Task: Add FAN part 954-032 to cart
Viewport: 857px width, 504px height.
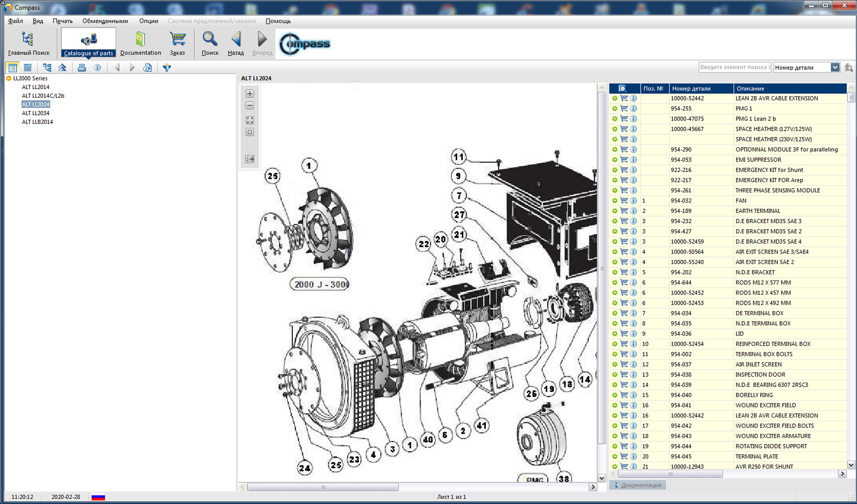Action: (x=624, y=201)
